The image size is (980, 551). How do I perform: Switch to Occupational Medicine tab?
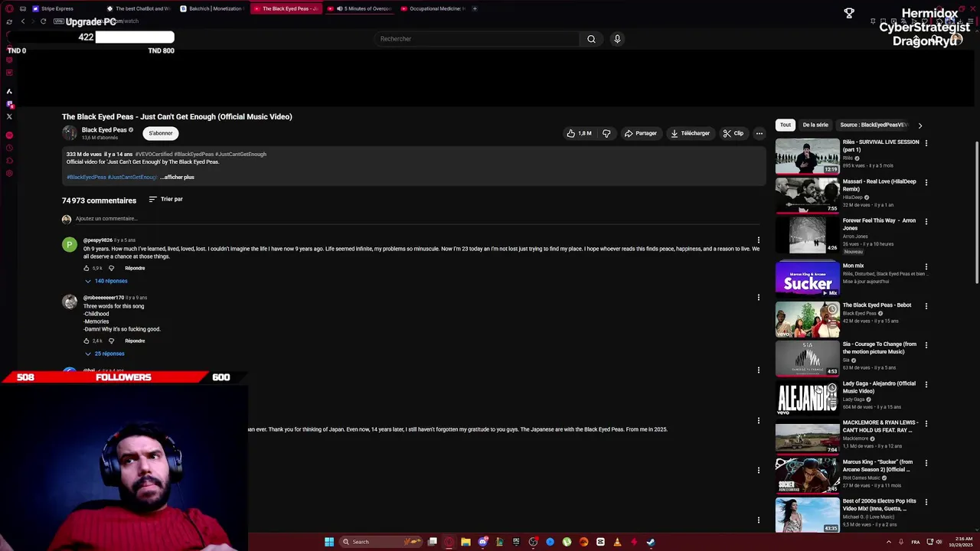(x=433, y=8)
